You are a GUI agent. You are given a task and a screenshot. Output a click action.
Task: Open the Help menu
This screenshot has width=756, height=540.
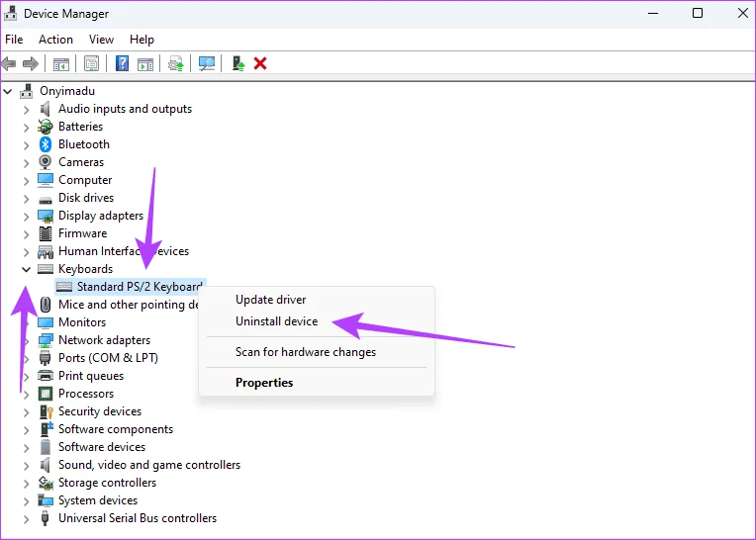(x=142, y=40)
